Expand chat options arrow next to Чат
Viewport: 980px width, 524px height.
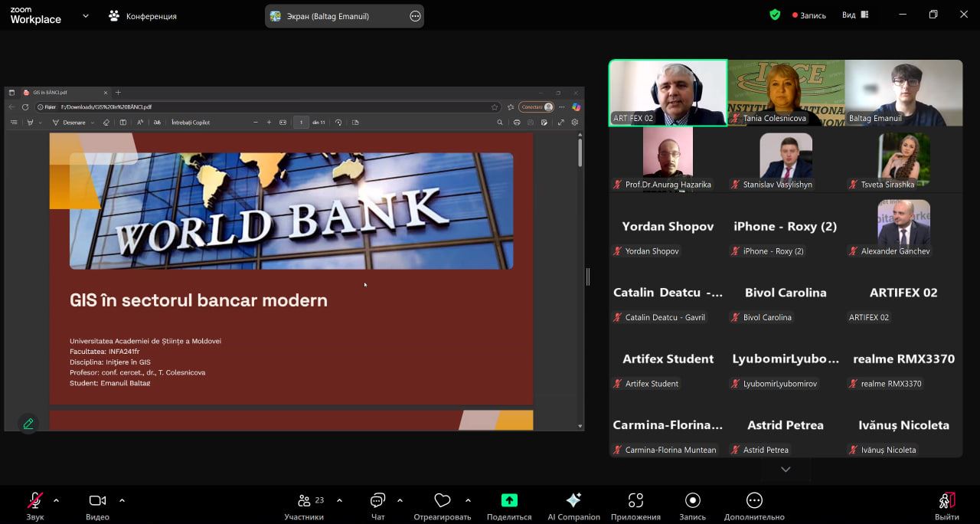400,500
